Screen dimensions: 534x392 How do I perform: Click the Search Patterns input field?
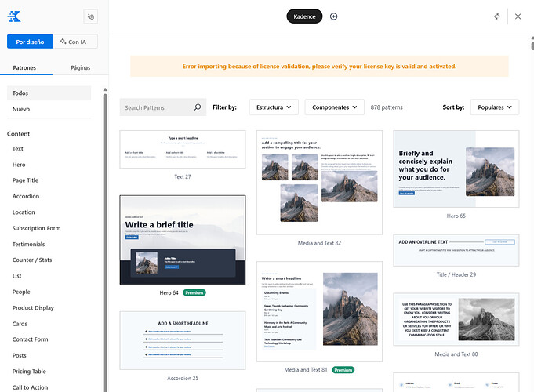pos(157,107)
